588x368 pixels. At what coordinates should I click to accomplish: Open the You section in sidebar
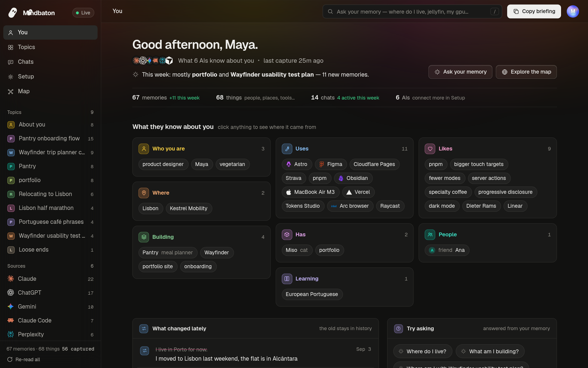coord(50,32)
